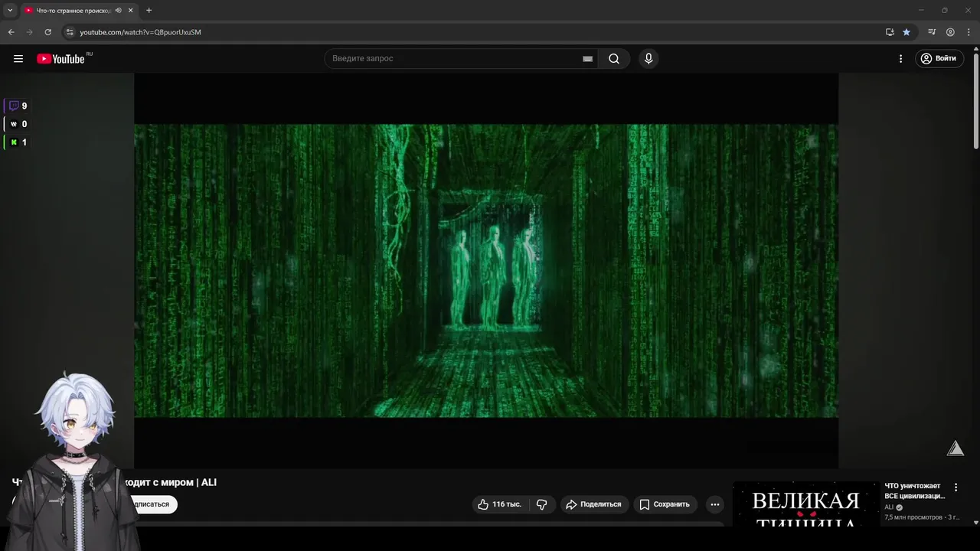Viewport: 980px width, 551px height.
Task: Reload the page with the refresh icon
Action: coord(47,32)
